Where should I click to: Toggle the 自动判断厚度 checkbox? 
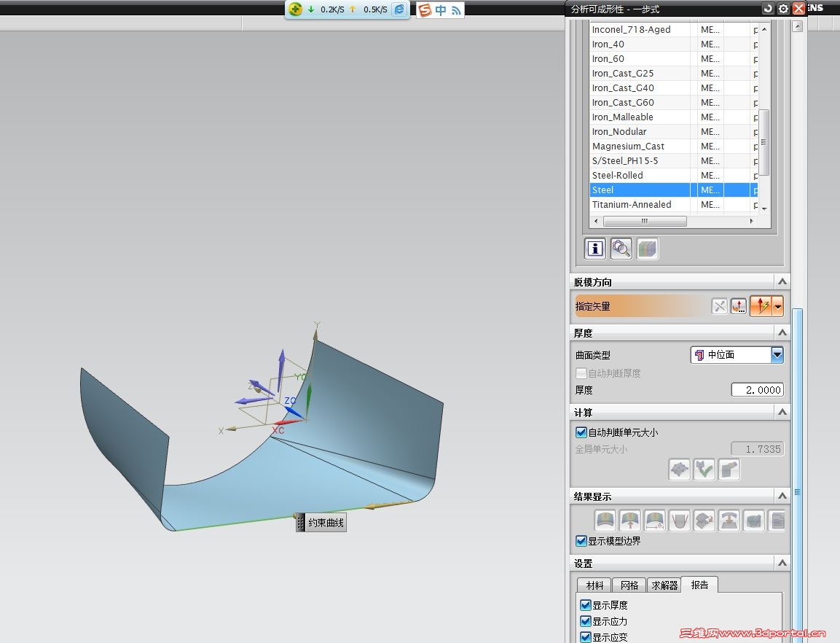click(581, 373)
